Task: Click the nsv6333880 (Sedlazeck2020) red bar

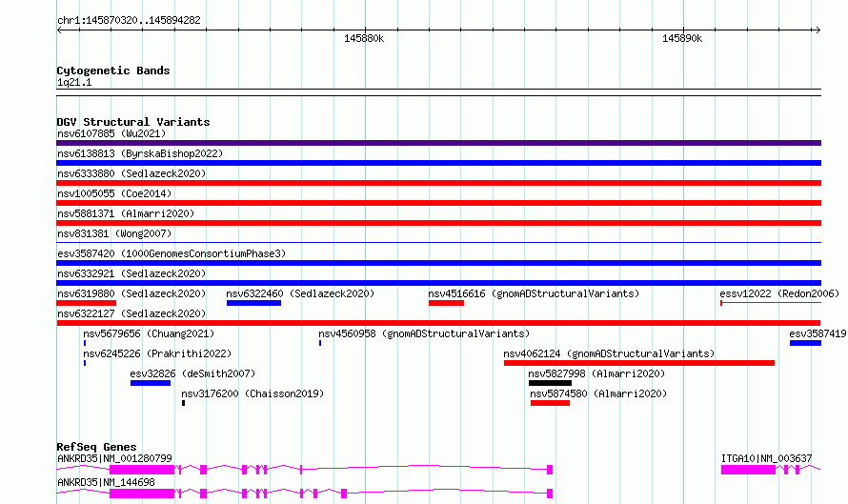Action: (x=438, y=183)
